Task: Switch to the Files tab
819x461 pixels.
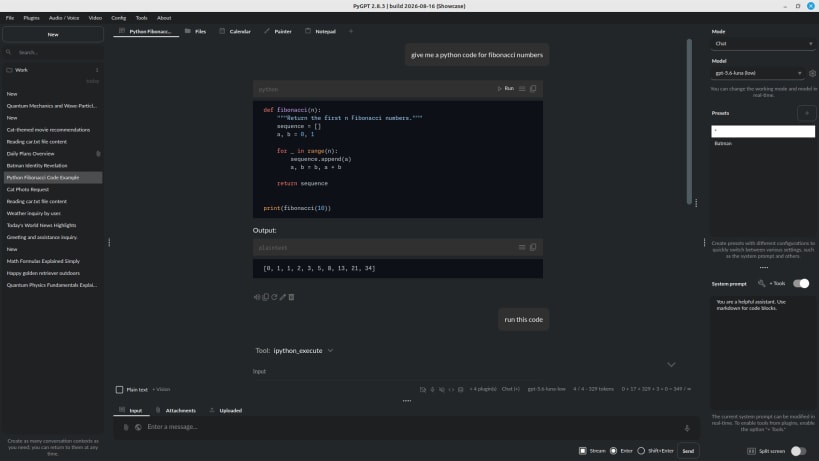Action: pyautogui.click(x=196, y=31)
